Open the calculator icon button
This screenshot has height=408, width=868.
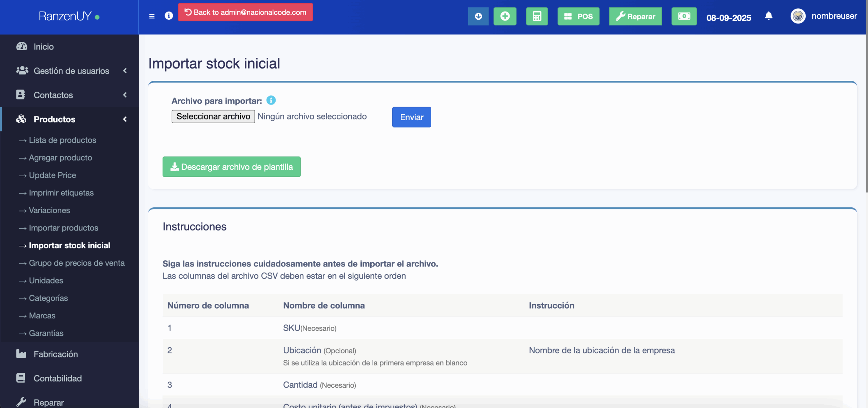click(x=537, y=16)
